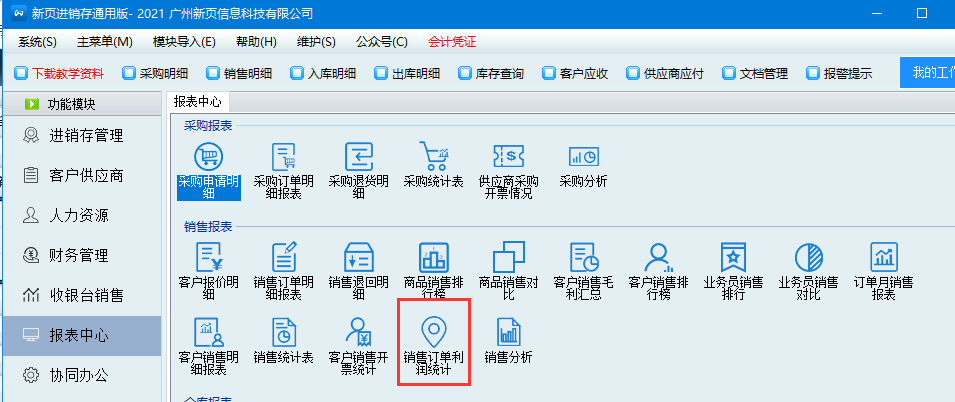Open the 系统(S) menu

point(38,42)
